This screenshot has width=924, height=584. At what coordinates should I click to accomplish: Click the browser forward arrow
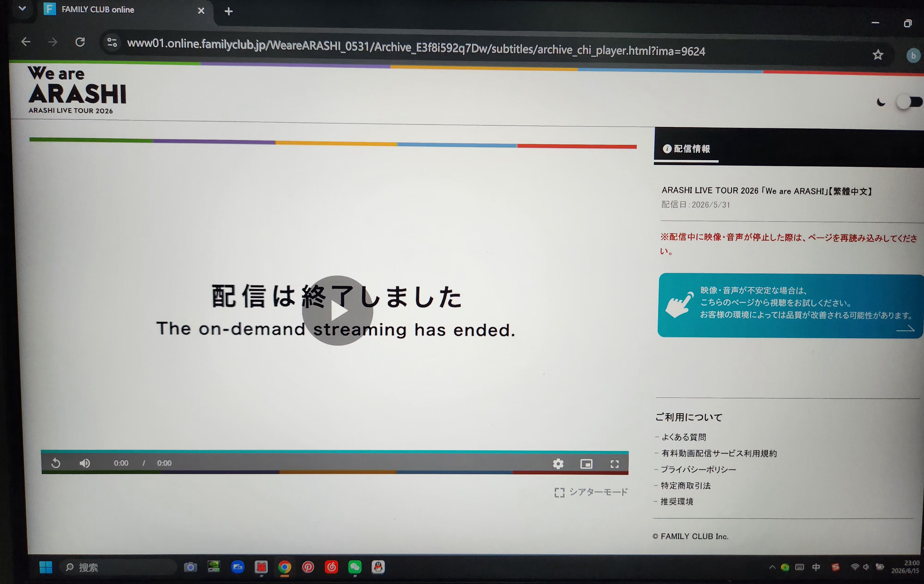pyautogui.click(x=53, y=42)
